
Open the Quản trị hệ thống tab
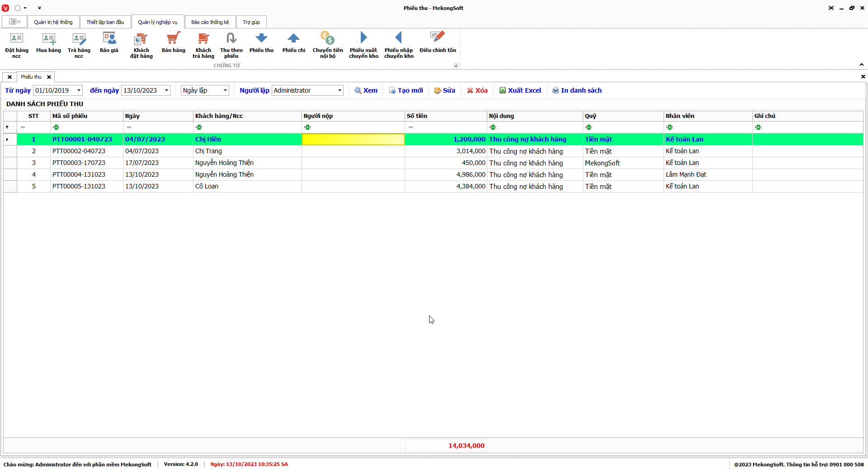(53, 22)
